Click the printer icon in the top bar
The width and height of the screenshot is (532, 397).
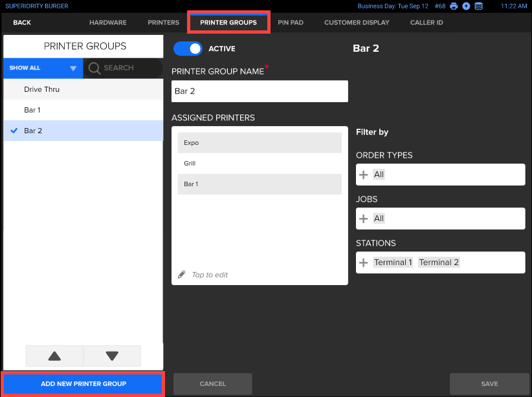[454, 6]
